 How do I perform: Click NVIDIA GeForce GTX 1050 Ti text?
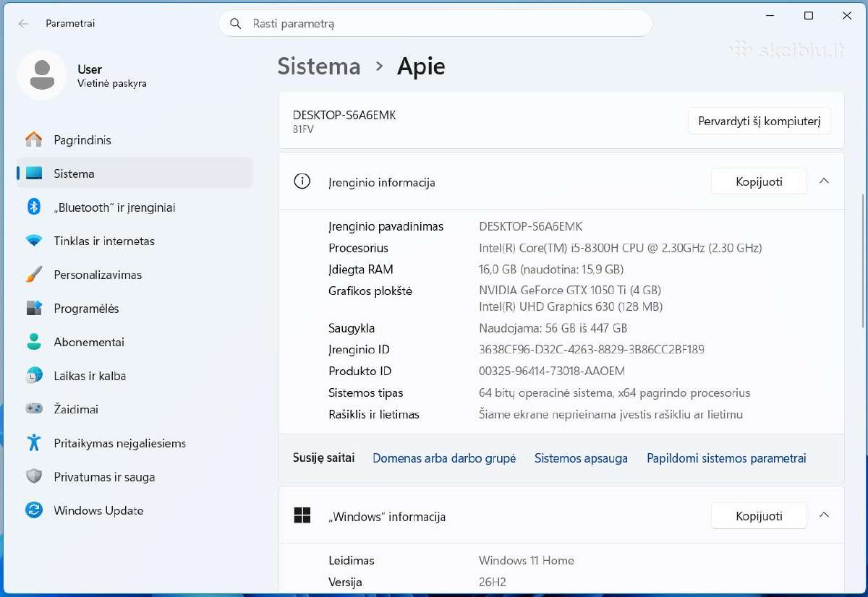tap(570, 290)
